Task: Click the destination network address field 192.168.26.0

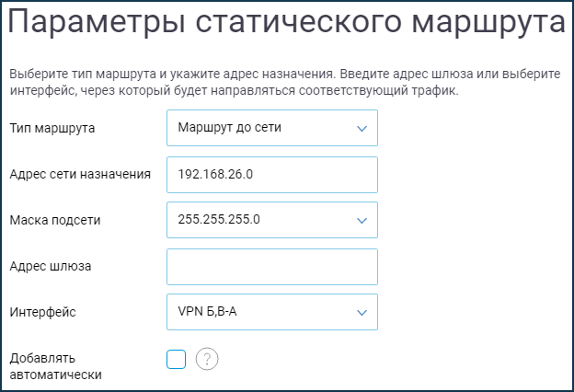Action: coord(272,175)
